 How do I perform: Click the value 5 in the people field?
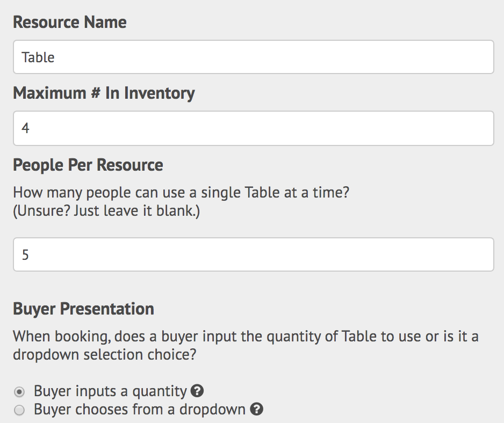[25, 254]
